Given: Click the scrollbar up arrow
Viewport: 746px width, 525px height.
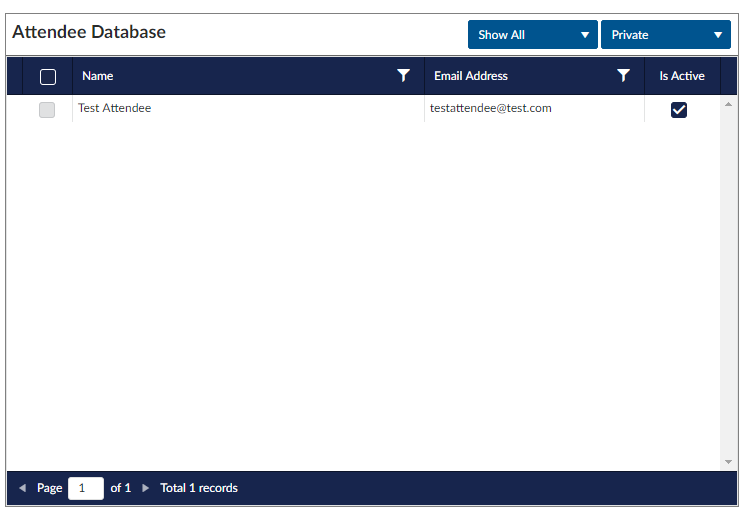Looking at the screenshot, I should click(x=728, y=104).
